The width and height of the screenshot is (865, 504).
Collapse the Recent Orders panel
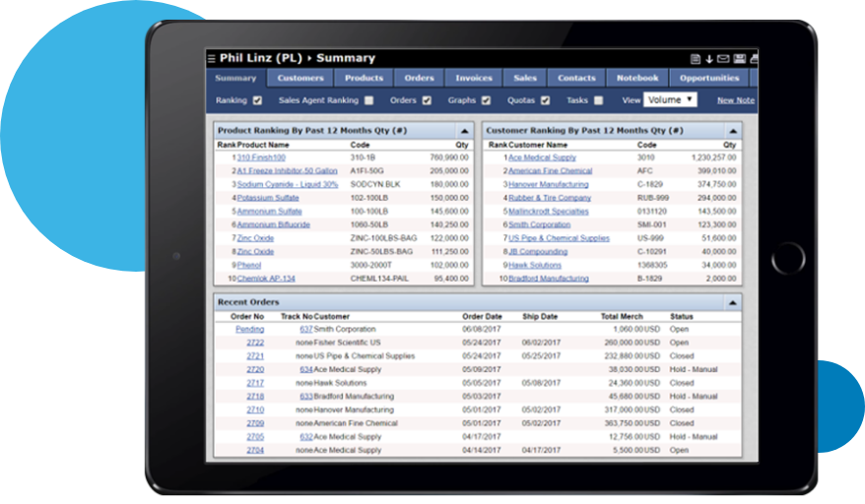pyautogui.click(x=733, y=303)
